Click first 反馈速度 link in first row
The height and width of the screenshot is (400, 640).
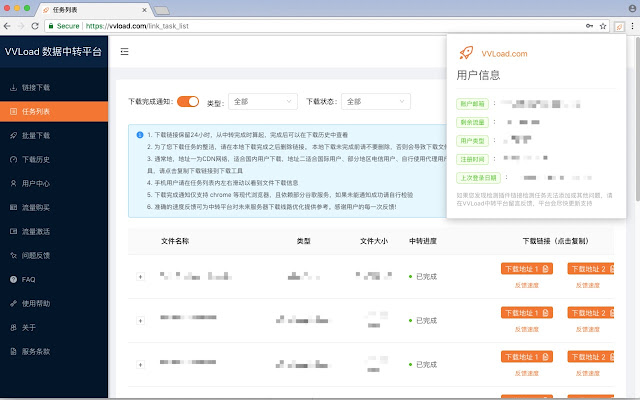527,285
